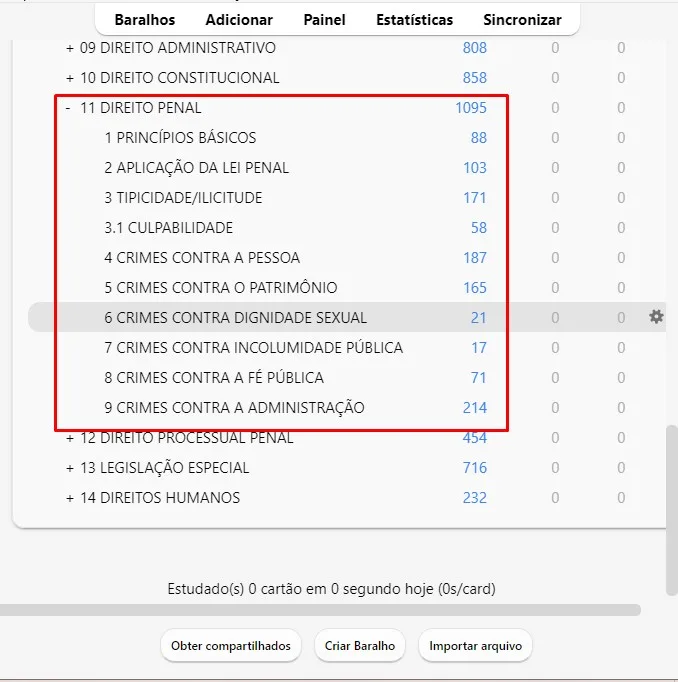Viewport: 678px width, 682px height.
Task: Open the 14 DIREITOS HUMANOS deck
Action: [x=160, y=498]
